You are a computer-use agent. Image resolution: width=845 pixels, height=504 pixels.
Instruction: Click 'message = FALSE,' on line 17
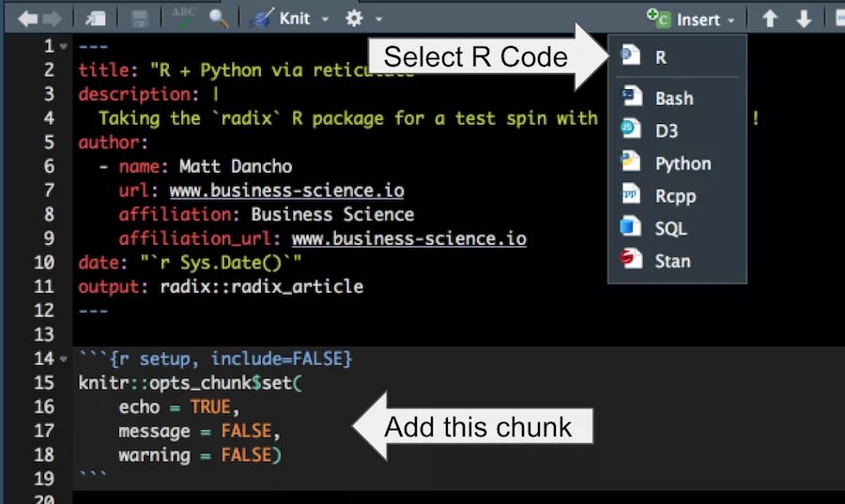click(199, 431)
